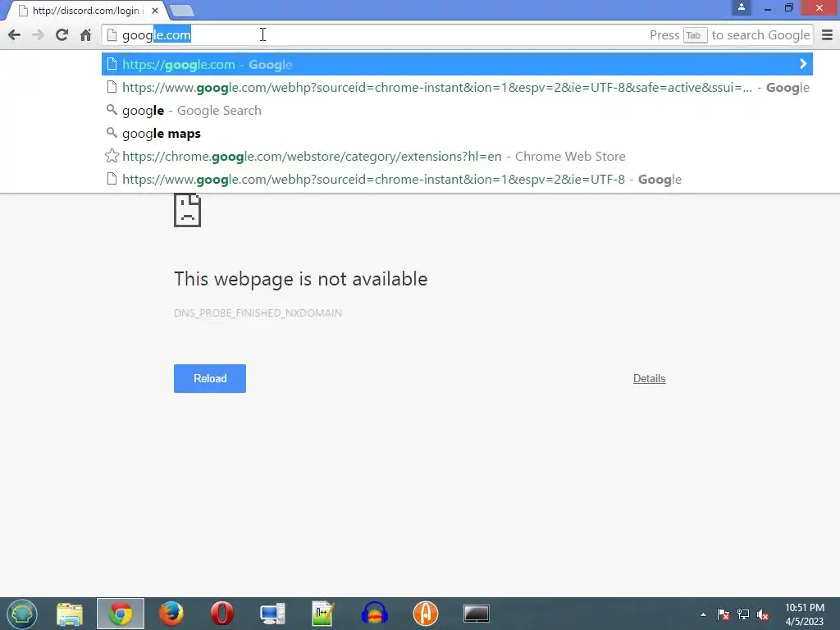840x630 pixels.
Task: Click the DNS_PROBE_FINISHED_NXDOMAIN error text
Action: (258, 313)
